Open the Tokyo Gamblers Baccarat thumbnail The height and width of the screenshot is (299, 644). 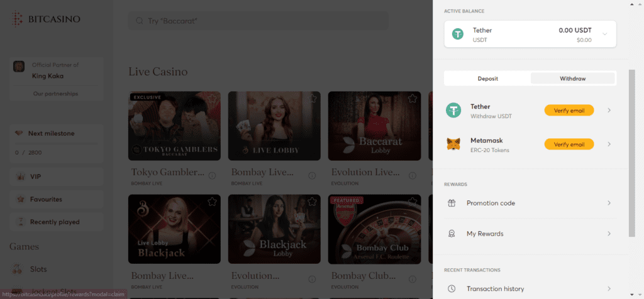175,126
